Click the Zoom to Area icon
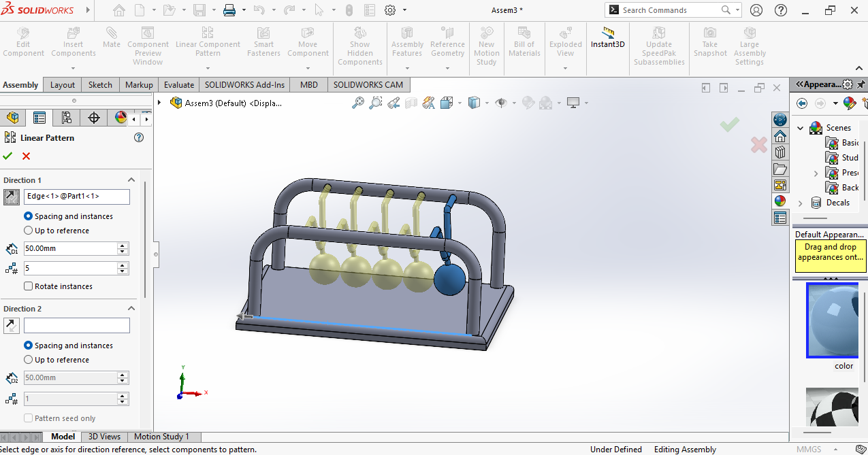Viewport: 868px width, 455px height. [375, 103]
